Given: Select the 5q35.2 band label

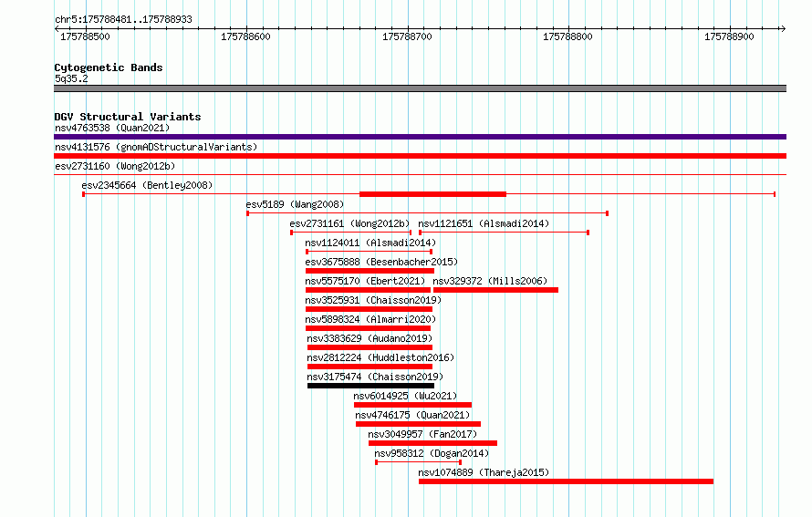Looking at the screenshot, I should [x=71, y=78].
